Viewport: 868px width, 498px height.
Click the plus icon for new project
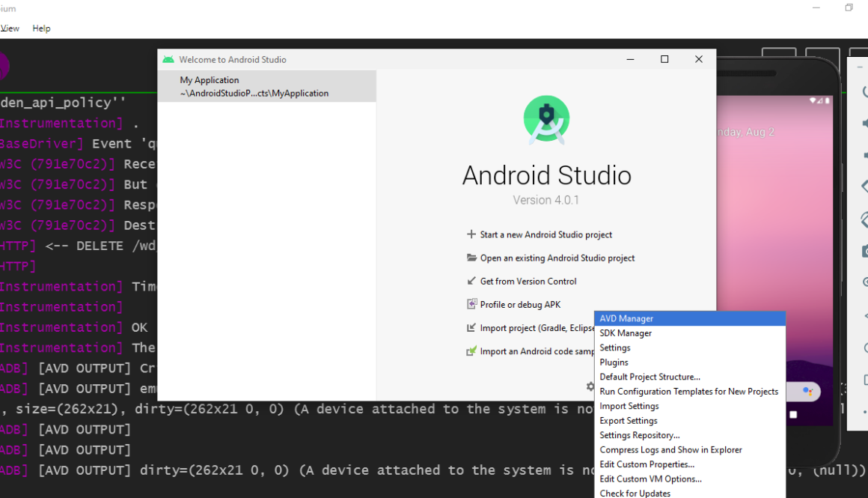(471, 234)
